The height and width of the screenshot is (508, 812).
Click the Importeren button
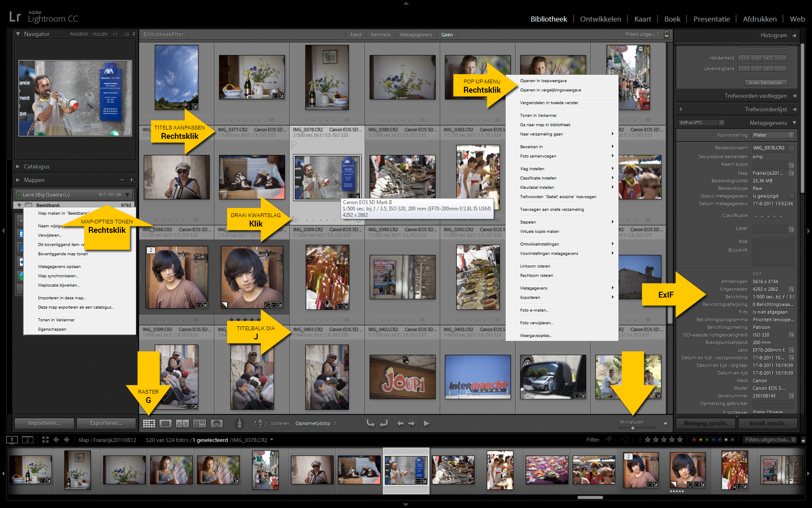point(44,423)
